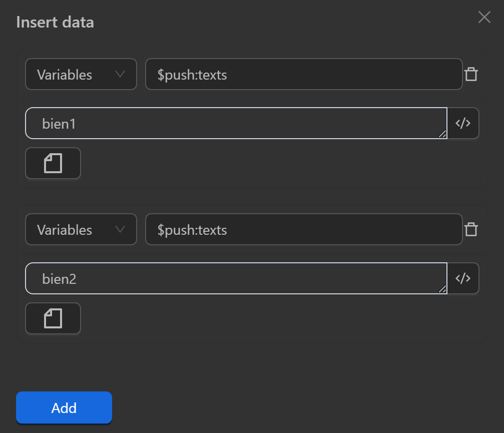The width and height of the screenshot is (504, 433).
Task: Click the Insert data dialog title
Action: tap(55, 22)
